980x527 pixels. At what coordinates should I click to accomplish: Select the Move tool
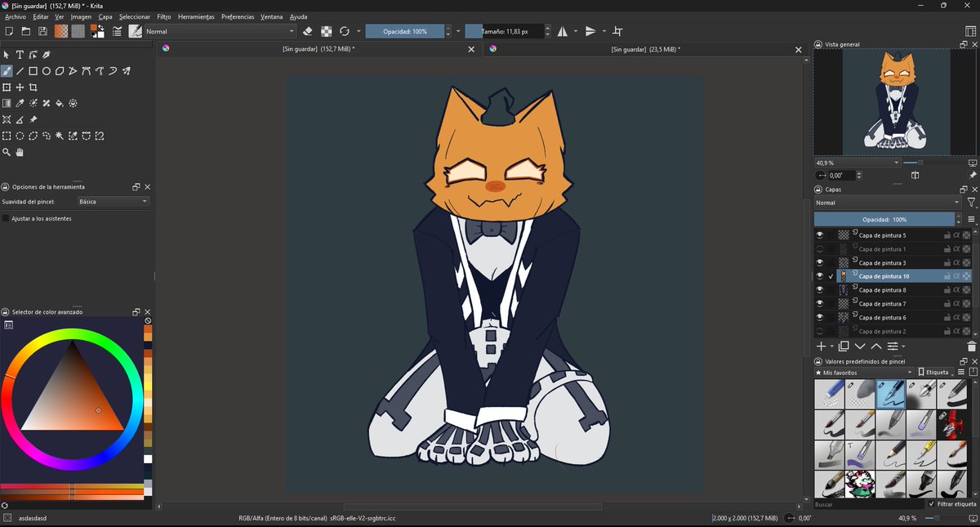coord(20,87)
